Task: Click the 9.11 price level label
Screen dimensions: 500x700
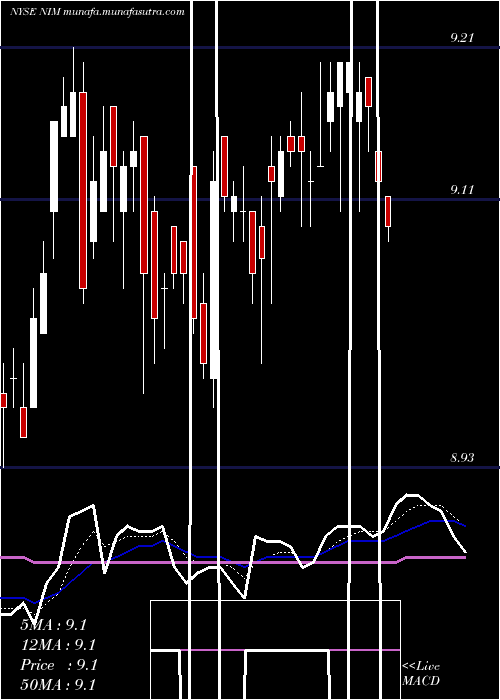Action: 461,190
